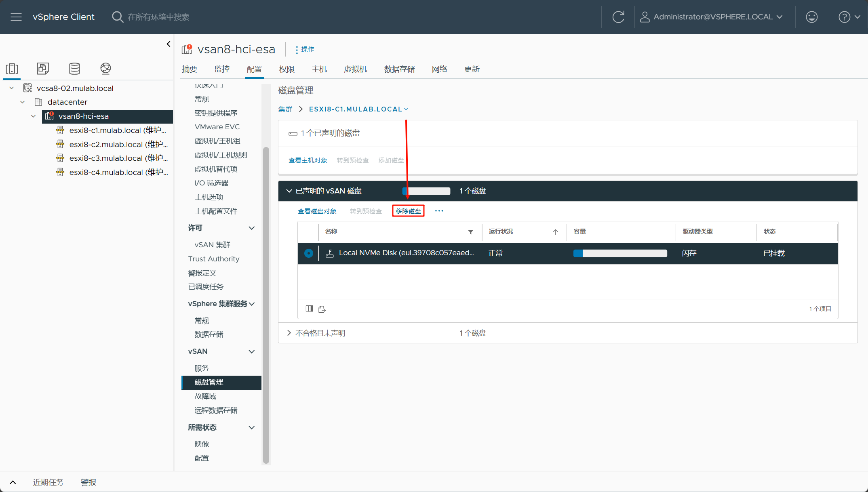Screen dimensions: 868x492
Task: Click the NVMe disk capacity bar
Action: point(620,253)
